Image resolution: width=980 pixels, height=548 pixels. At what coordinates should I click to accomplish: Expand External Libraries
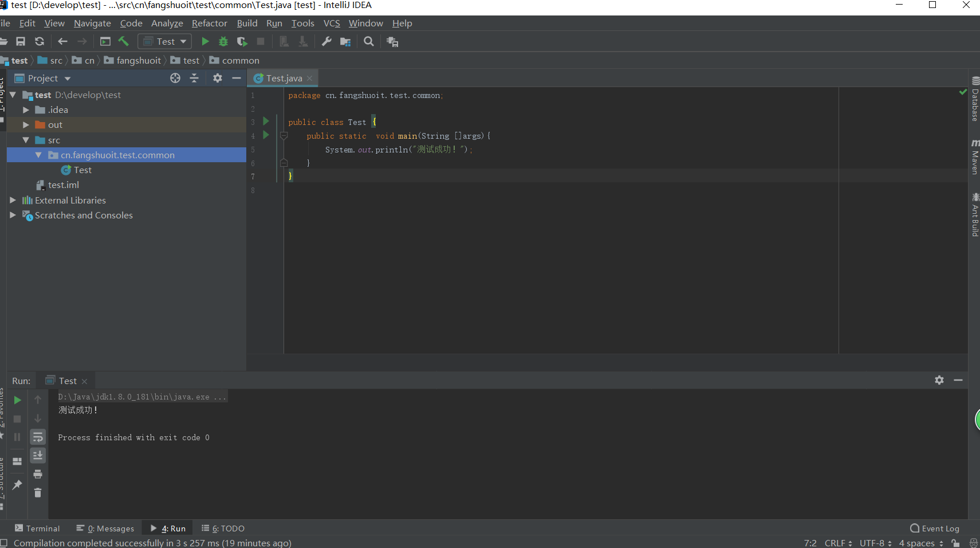(13, 200)
